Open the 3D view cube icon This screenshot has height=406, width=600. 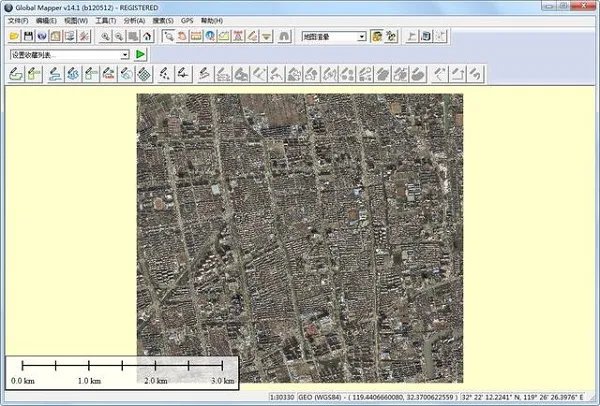click(x=426, y=36)
